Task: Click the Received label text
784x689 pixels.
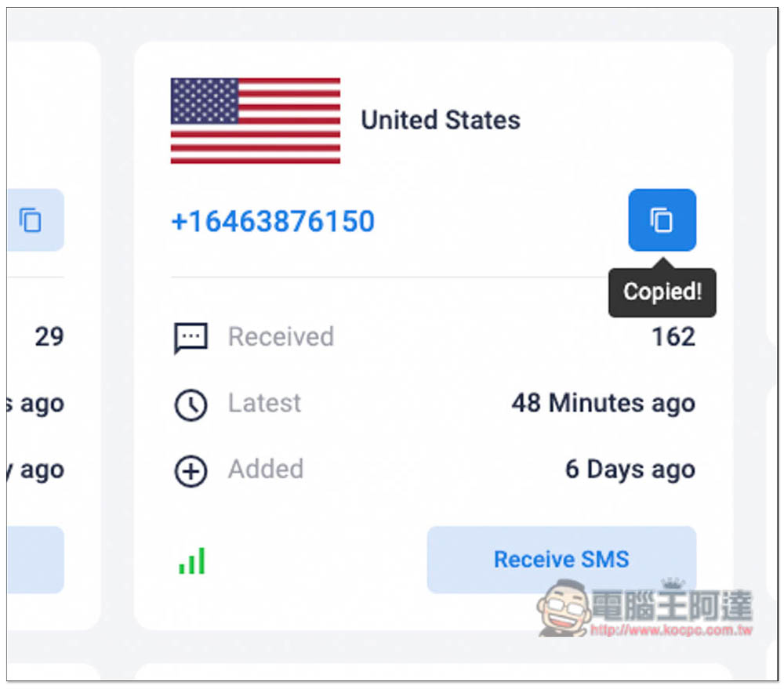Action: (x=281, y=336)
